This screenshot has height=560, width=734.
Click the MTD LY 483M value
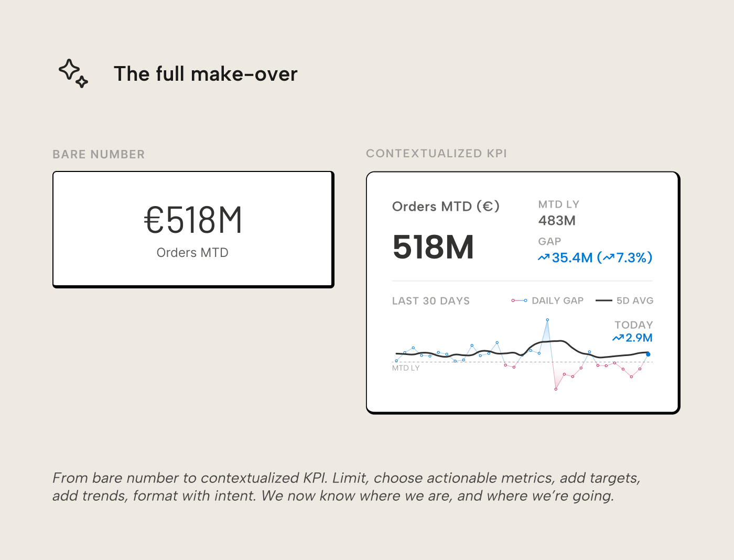[x=557, y=221]
